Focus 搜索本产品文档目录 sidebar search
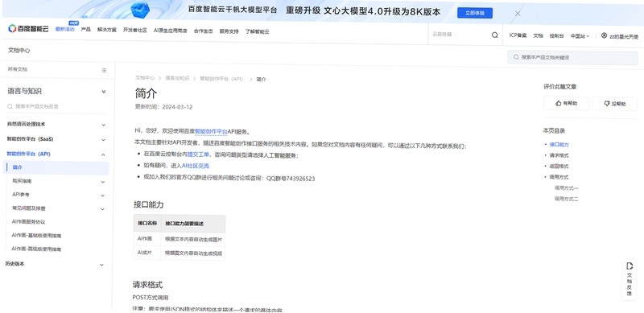644x313 pixels. point(56,106)
